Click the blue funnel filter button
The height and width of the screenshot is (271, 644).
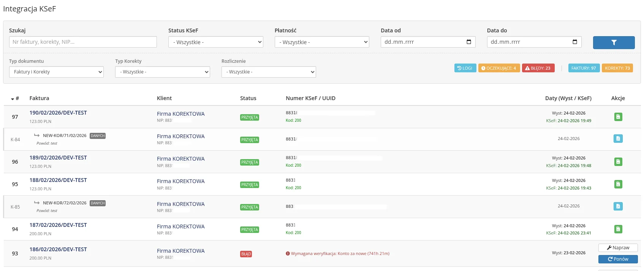click(614, 43)
